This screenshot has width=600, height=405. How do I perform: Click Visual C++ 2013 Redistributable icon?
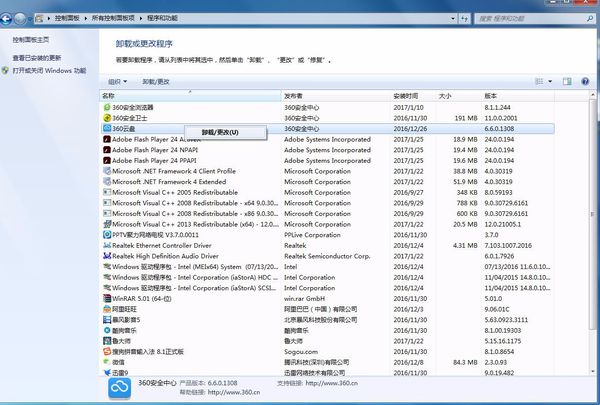point(107,224)
